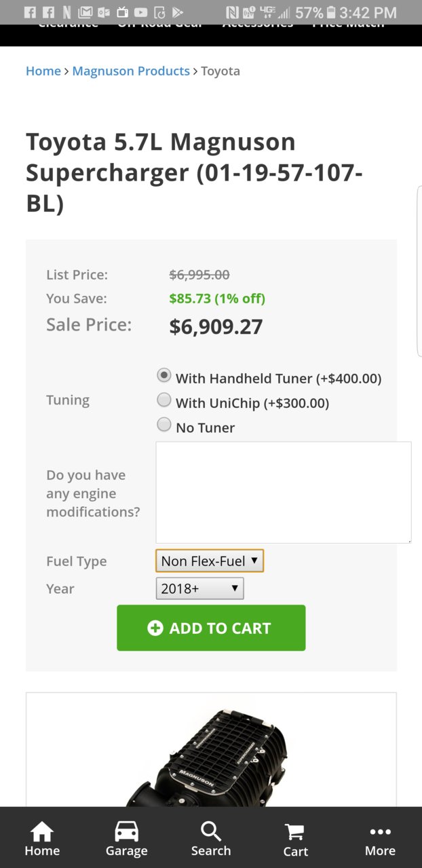Image resolution: width=422 pixels, height=868 pixels.
Task: Go to Home breadcrumb link
Action: pyautogui.click(x=43, y=71)
